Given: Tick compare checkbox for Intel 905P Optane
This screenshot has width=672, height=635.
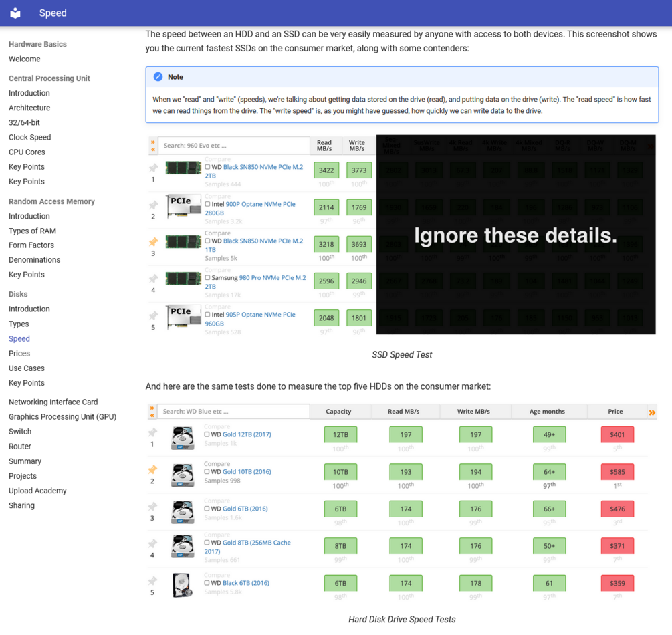Looking at the screenshot, I should tap(207, 315).
